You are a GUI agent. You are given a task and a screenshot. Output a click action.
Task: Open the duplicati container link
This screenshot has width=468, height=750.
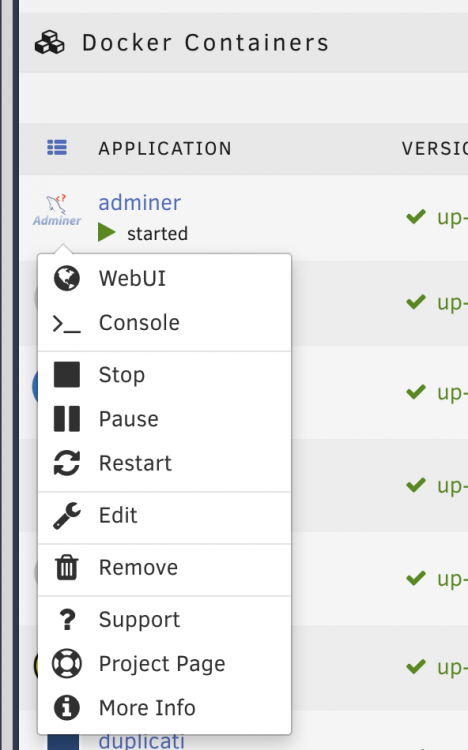141,741
